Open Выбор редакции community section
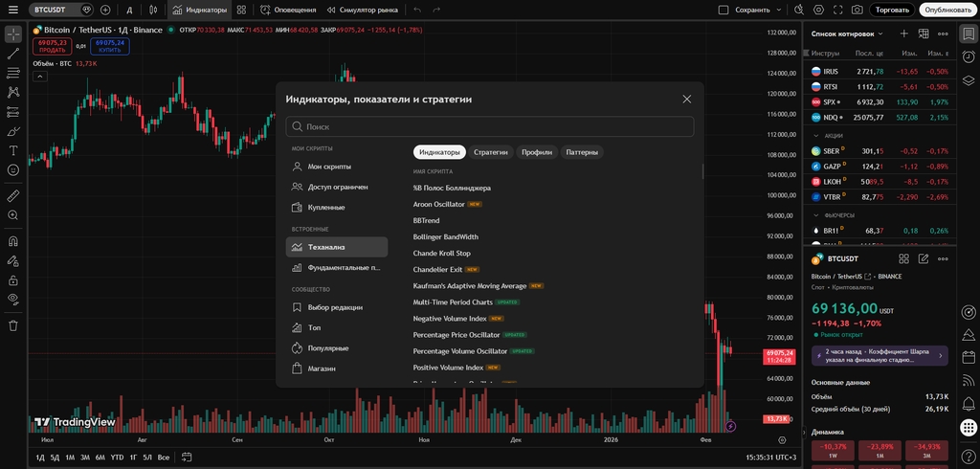The height and width of the screenshot is (469, 980). 337,307
